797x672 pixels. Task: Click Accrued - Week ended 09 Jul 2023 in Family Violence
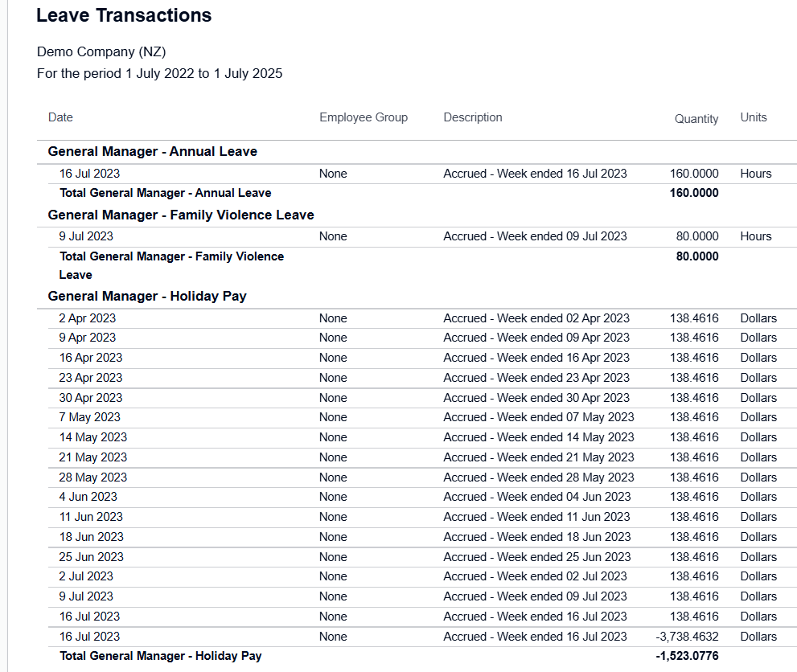tap(536, 236)
